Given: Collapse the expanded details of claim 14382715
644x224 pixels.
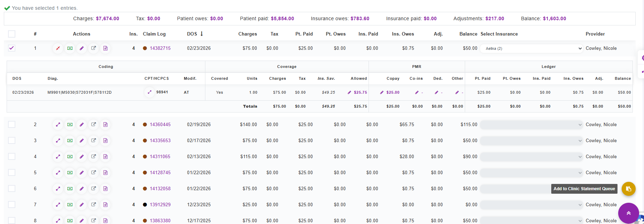Looking at the screenshot, I should click(58, 48).
